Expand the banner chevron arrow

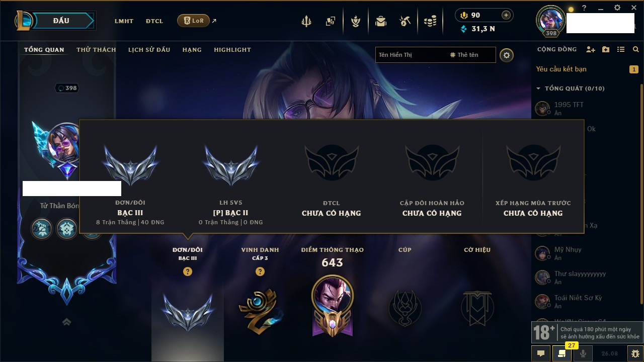(66, 322)
